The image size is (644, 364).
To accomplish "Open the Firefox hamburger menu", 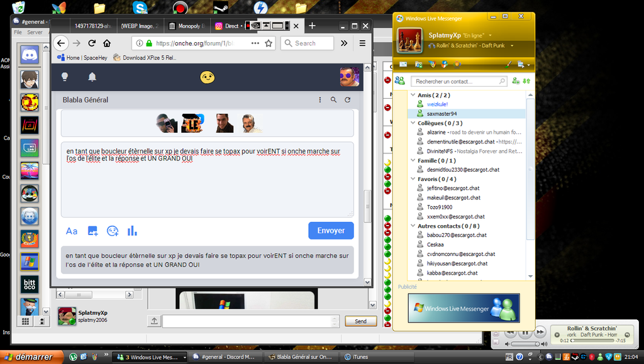I will pos(362,43).
